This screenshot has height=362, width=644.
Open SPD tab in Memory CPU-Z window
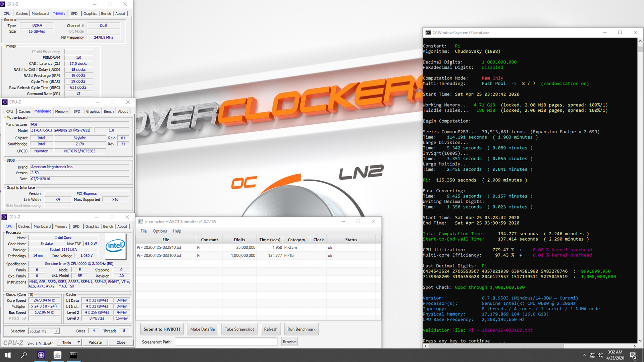[x=74, y=13]
